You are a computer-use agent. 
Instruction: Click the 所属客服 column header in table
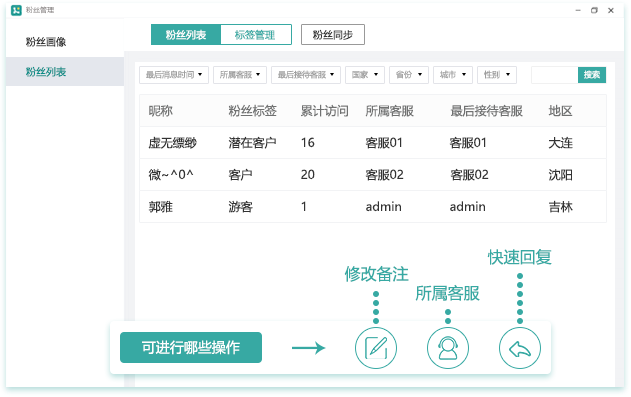coord(390,111)
